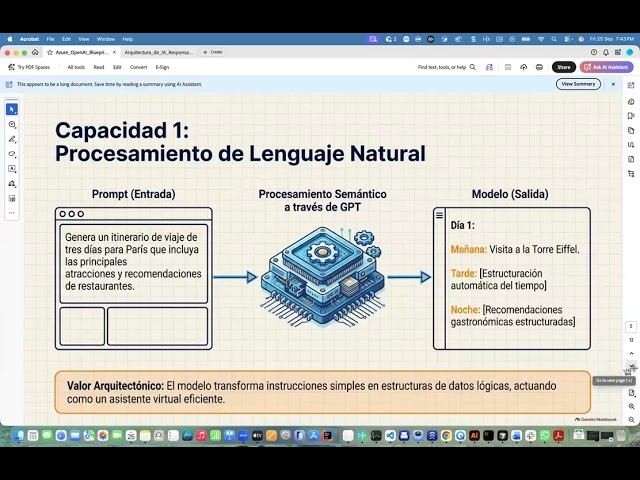Open the Convert toolbar item
The image size is (640, 480).
point(138,67)
